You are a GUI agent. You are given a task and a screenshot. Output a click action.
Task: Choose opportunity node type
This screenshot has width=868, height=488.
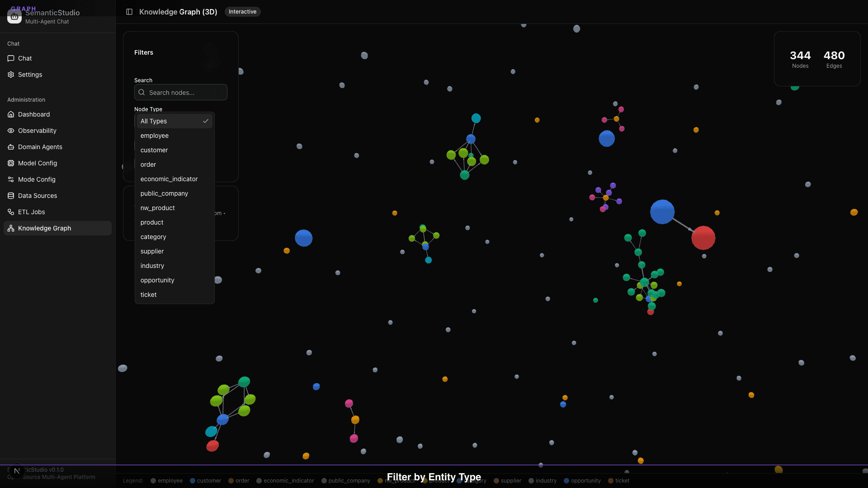175,280
